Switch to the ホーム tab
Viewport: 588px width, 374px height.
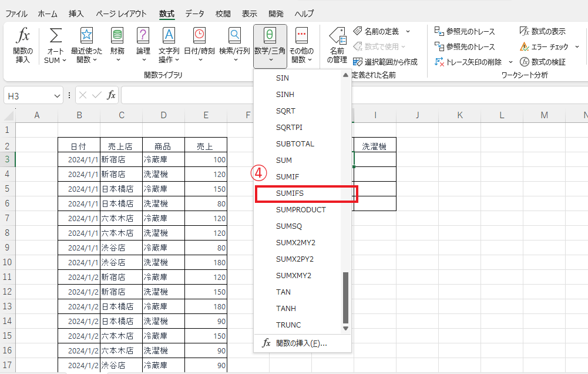click(x=48, y=14)
